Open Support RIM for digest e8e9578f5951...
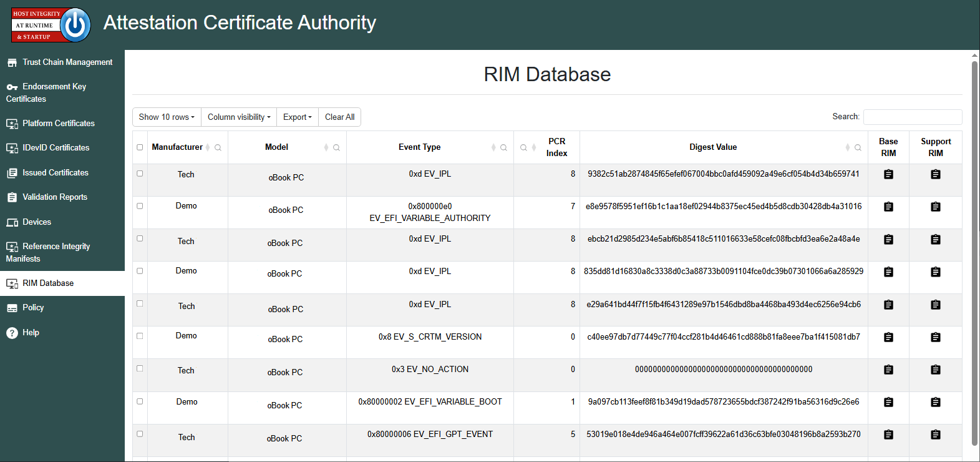Image resolution: width=980 pixels, height=462 pixels. click(x=935, y=207)
